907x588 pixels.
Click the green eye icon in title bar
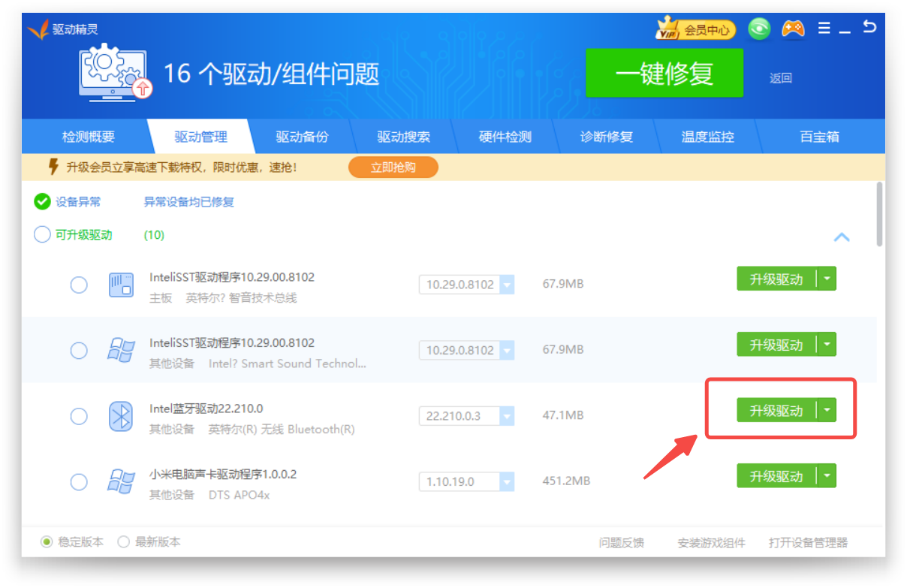(759, 29)
